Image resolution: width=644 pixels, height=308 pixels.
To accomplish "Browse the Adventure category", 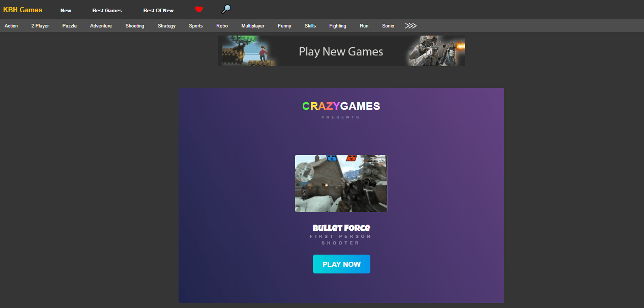I will [x=101, y=26].
